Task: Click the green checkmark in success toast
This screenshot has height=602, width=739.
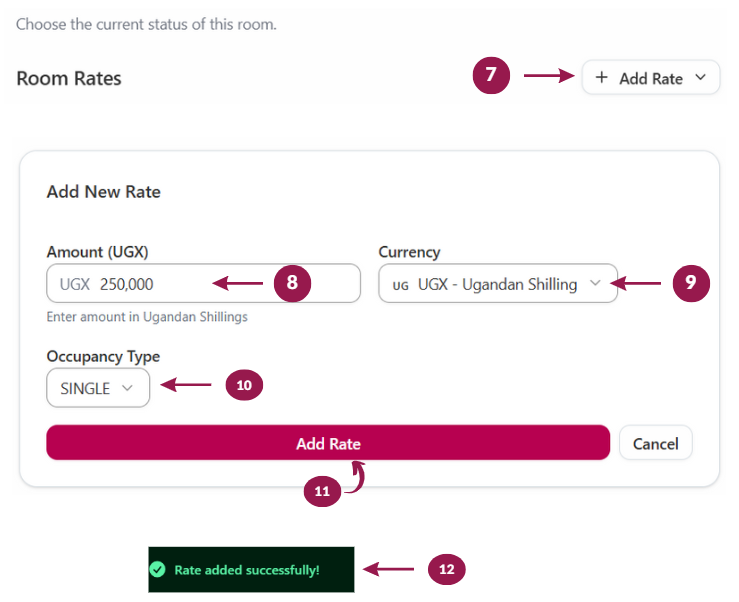Action: [x=157, y=570]
